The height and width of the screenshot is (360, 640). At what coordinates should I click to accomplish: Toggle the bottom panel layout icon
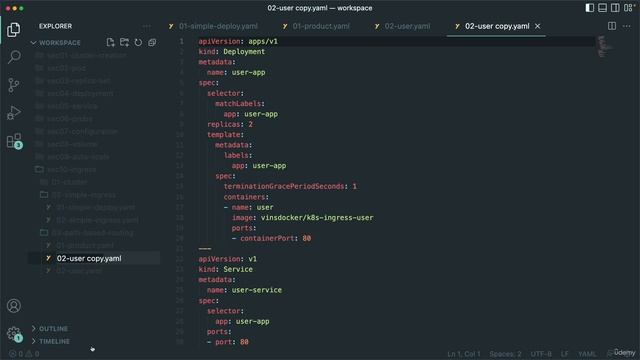(x=602, y=8)
